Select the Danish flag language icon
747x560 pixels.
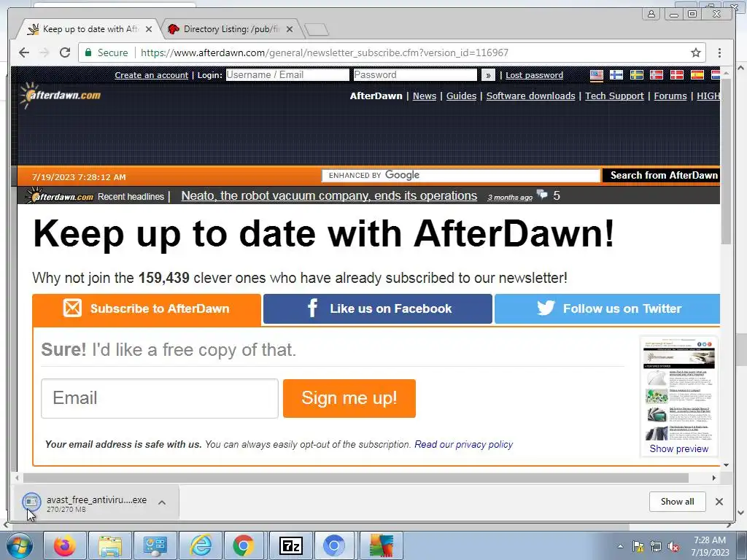click(676, 75)
